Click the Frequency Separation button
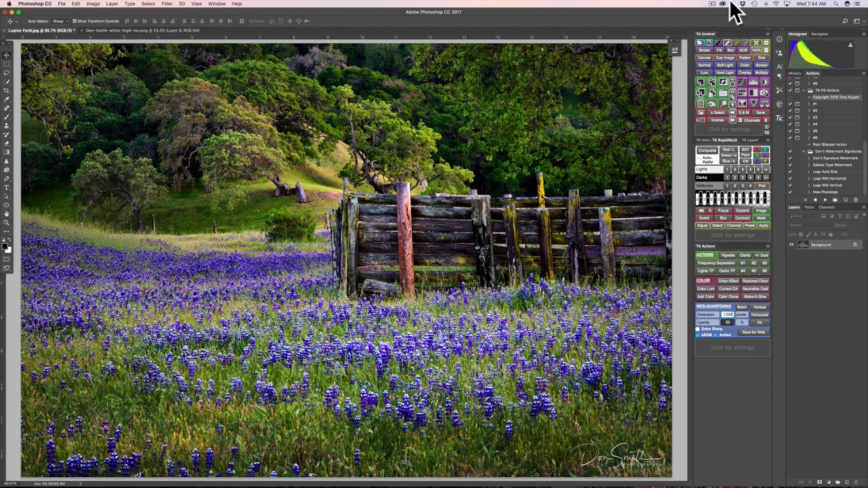 (x=716, y=263)
